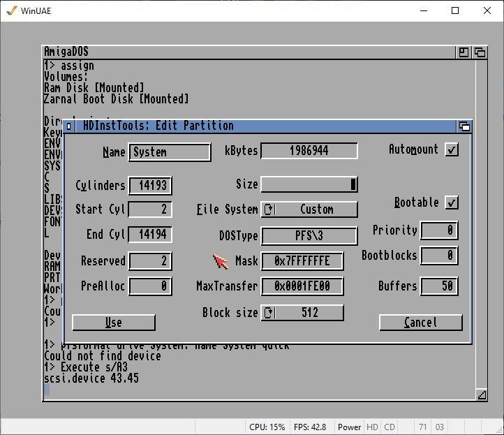The height and width of the screenshot is (435, 504).
Task: Click the 'Execute s/A3' console line
Action: click(x=94, y=367)
